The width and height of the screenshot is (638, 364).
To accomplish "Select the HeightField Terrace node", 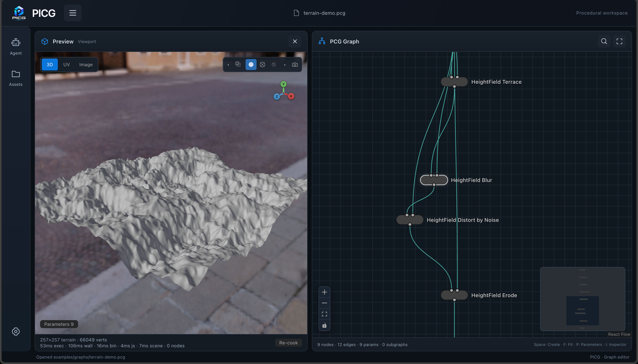I will point(454,82).
